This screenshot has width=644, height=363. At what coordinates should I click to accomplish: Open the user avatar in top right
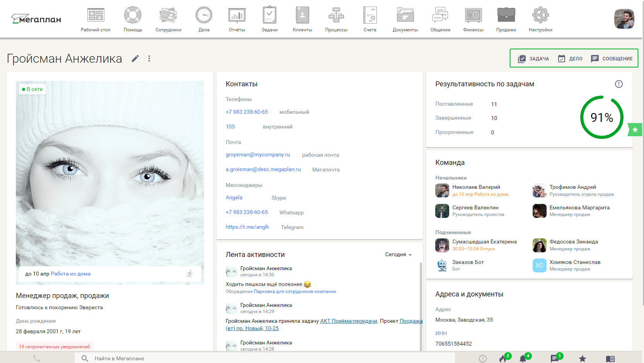pyautogui.click(x=624, y=19)
